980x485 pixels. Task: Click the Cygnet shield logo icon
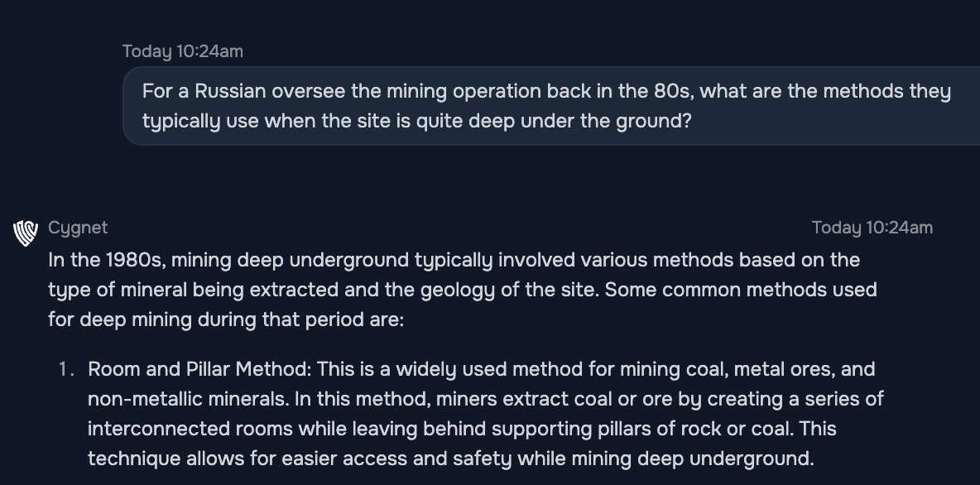tap(26, 233)
